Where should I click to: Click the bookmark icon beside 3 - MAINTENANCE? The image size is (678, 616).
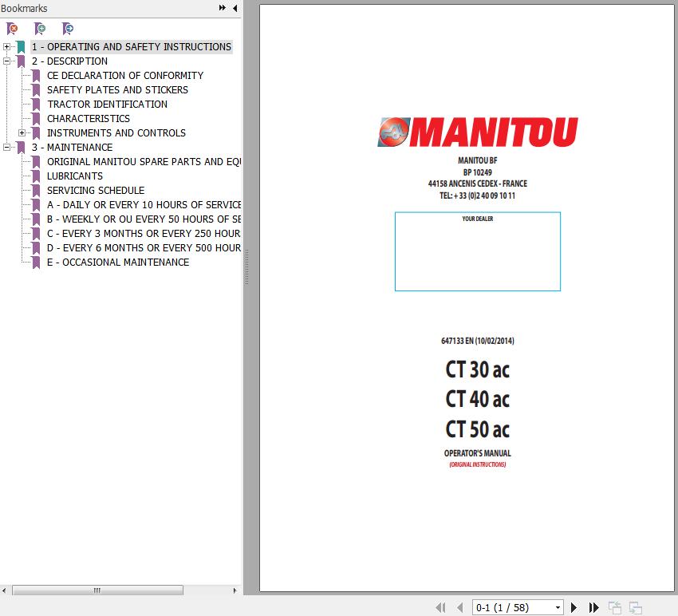pyautogui.click(x=21, y=148)
